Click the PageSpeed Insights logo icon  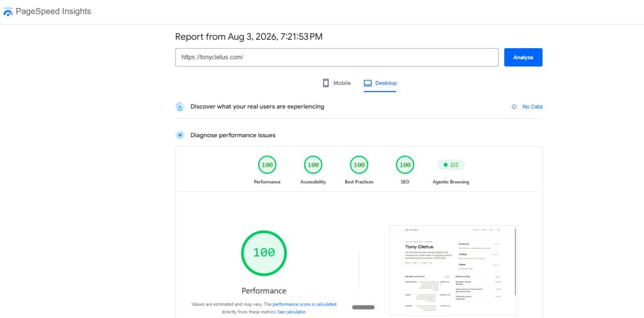(8, 12)
